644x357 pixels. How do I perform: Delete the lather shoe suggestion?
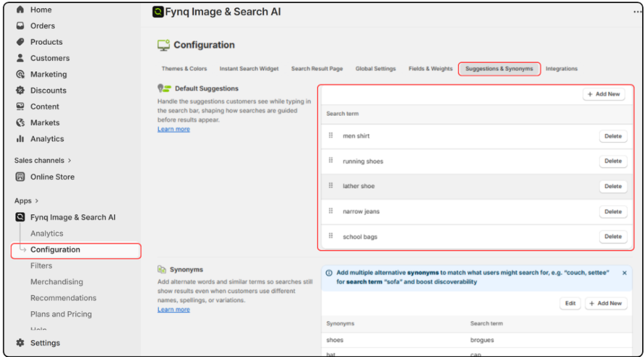(x=613, y=186)
